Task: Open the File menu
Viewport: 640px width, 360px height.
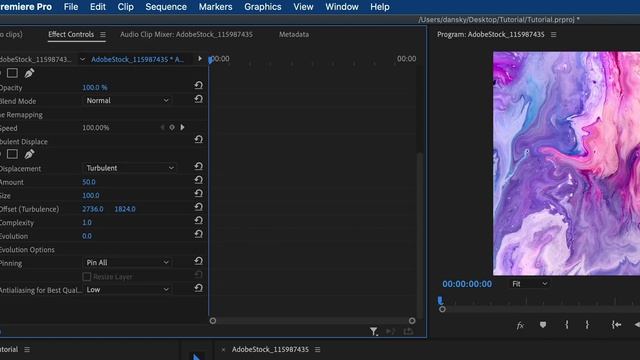Action: coord(71,7)
